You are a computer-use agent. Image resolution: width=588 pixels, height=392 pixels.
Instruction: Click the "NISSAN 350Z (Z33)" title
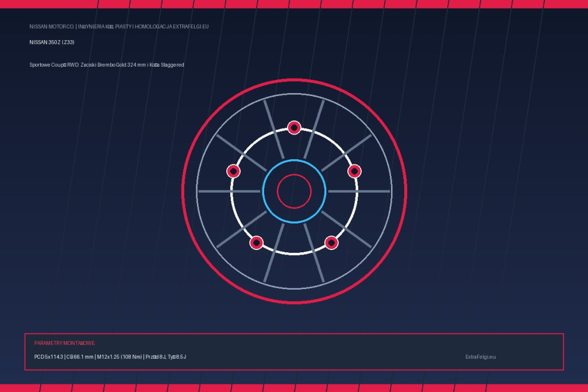click(52, 43)
